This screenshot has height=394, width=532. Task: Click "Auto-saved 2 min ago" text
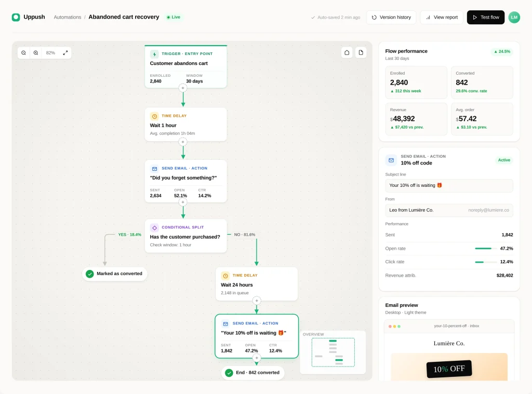[x=339, y=17]
